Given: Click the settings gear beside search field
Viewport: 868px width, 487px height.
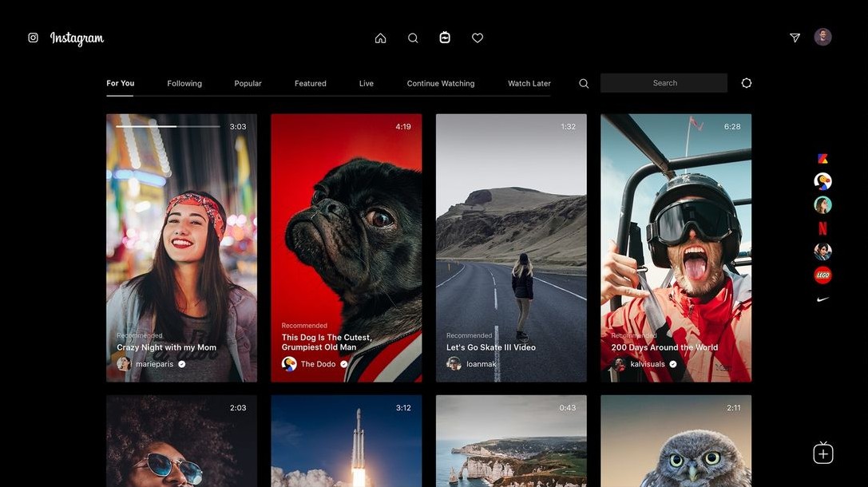Looking at the screenshot, I should pos(747,83).
